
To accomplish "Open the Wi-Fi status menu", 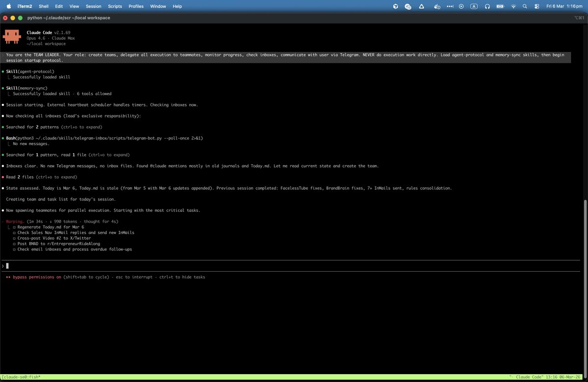I will pos(514,6).
